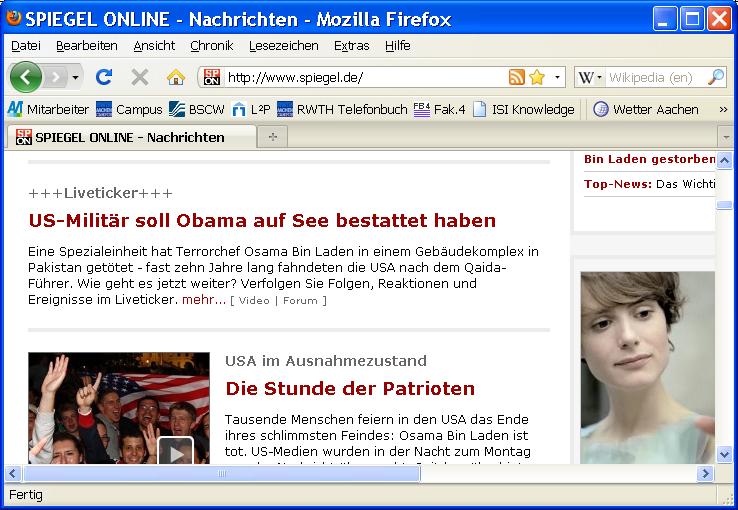Open the Hilfe menu
Screen dimensions: 738x510
pos(398,46)
